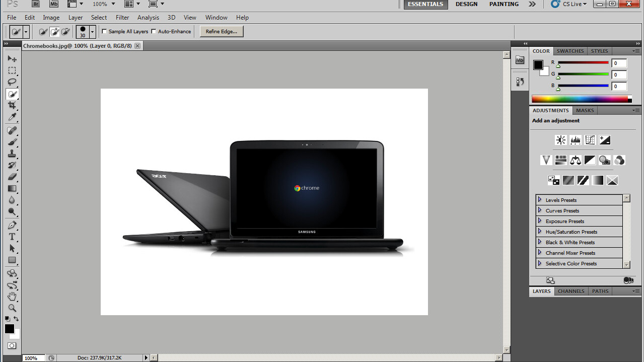Toggle Quick Mask mode
644x362 pixels.
coord(12,346)
